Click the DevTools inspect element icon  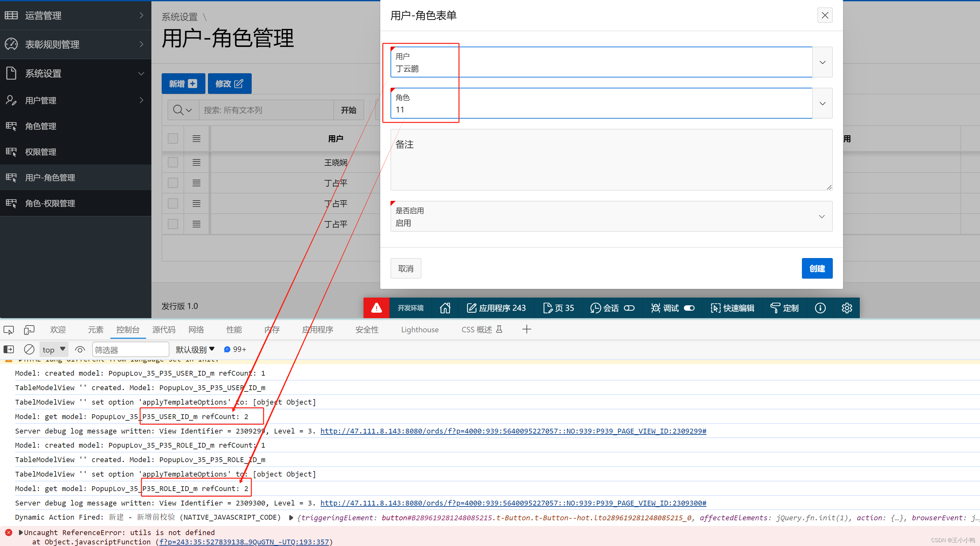point(9,329)
